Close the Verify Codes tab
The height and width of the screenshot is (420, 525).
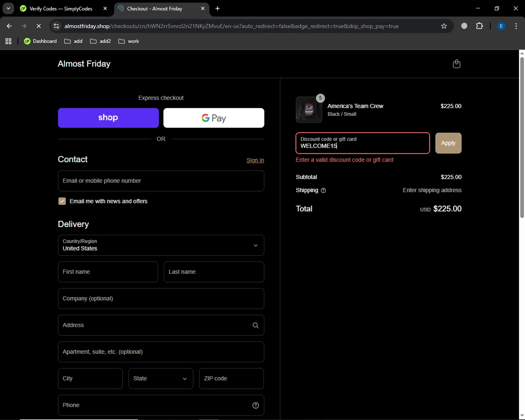(105, 8)
